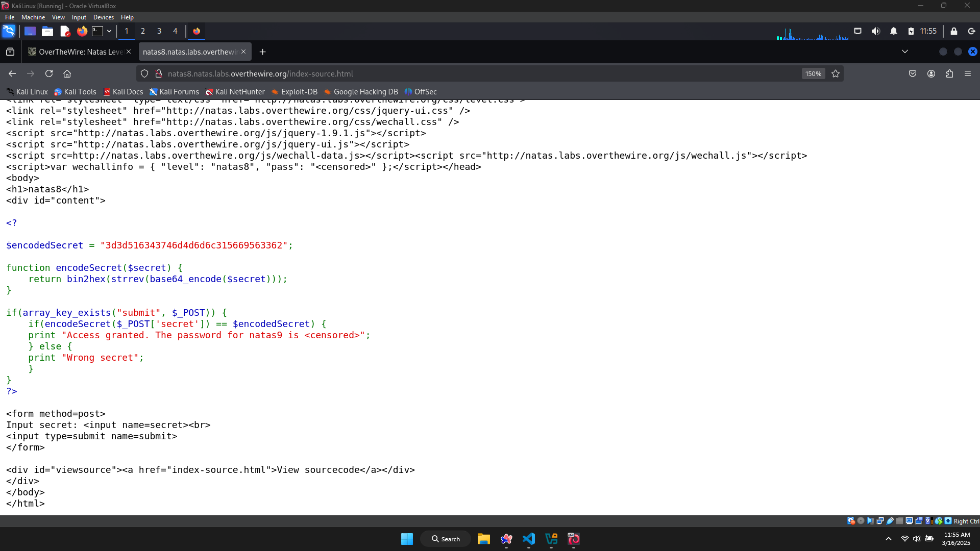The image size is (980, 551).
Task: Open the View menu of VirtualBox
Action: [x=58, y=17]
